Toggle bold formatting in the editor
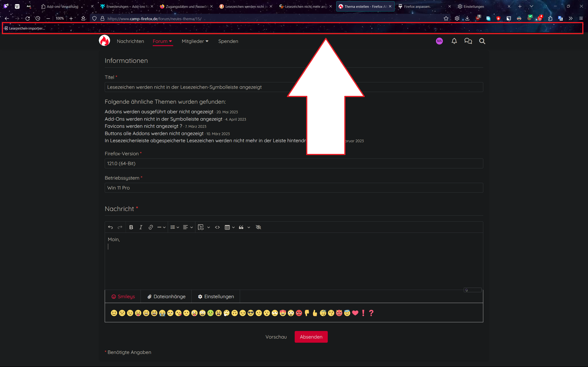Viewport: 588px width, 367px height. click(x=131, y=227)
